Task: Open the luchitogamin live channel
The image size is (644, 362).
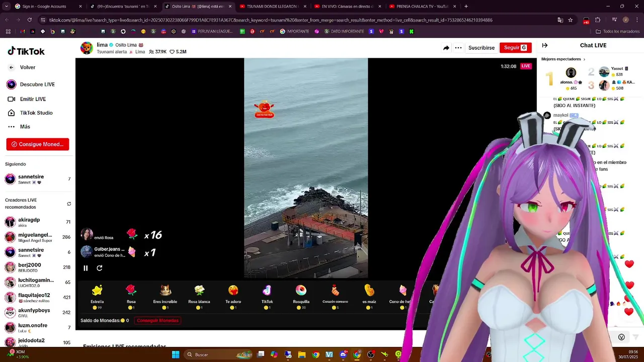Action: click(38, 283)
